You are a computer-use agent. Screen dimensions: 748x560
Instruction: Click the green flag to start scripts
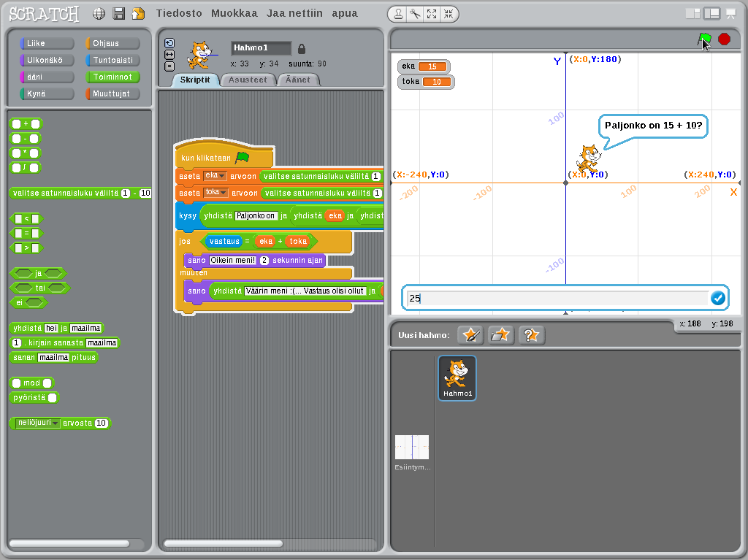(x=704, y=39)
